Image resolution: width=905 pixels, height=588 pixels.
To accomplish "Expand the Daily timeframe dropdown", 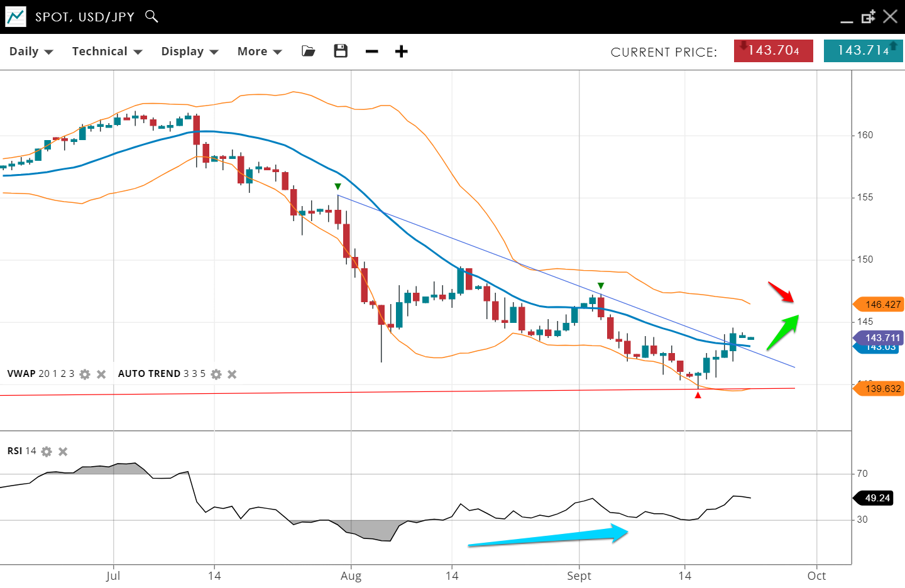I will coord(31,52).
